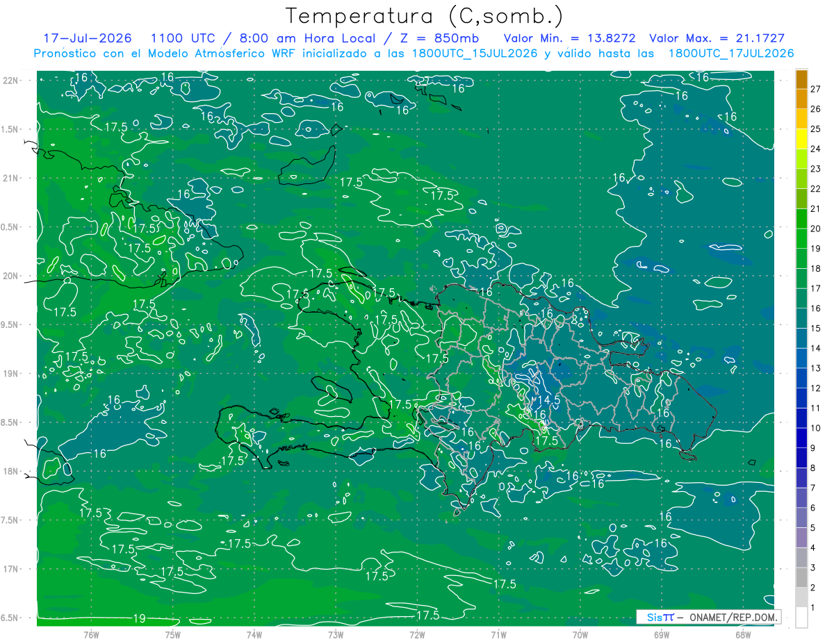
Task: Click the '73W' longitude axis label
Action: coord(336,634)
